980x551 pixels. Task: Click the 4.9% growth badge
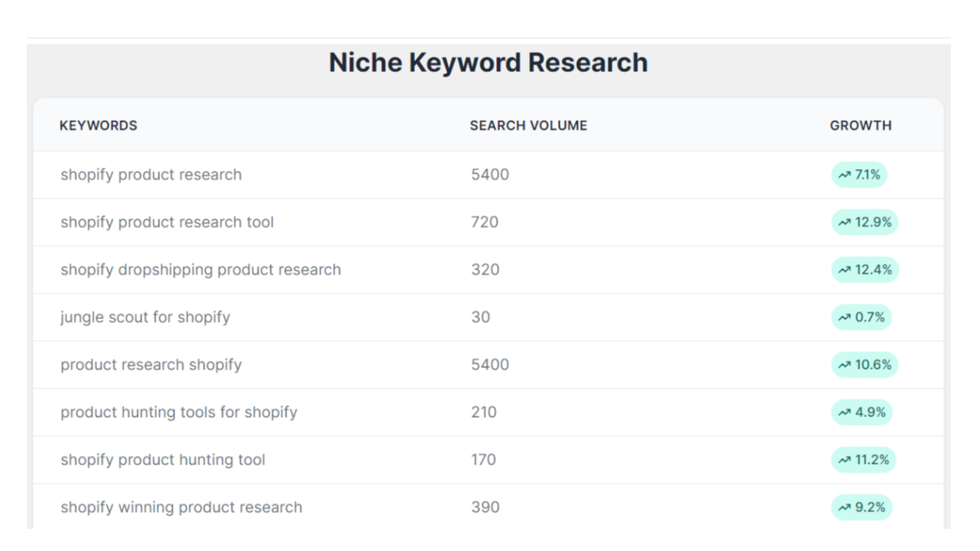tap(862, 412)
